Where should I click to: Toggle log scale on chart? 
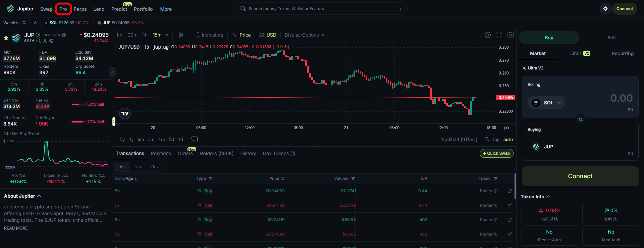496,140
